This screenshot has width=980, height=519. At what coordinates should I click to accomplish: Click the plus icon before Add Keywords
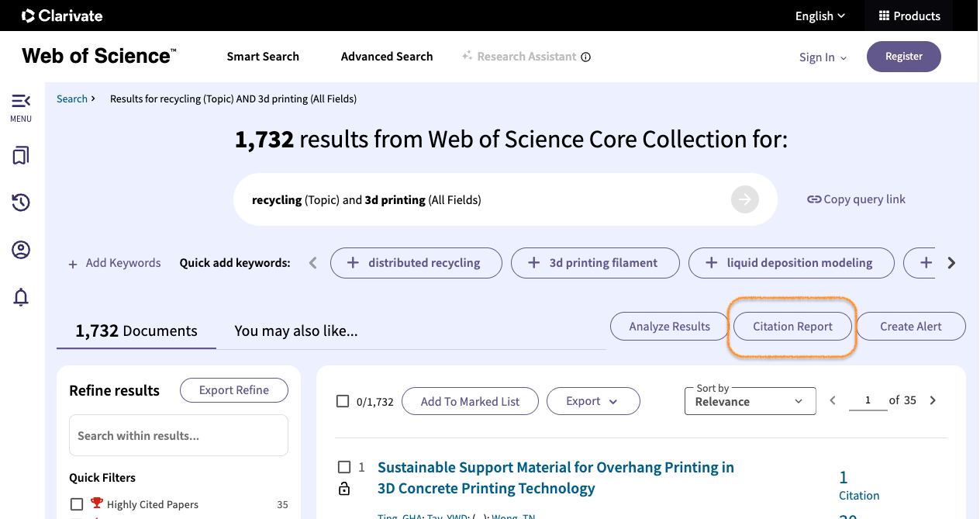tap(73, 264)
